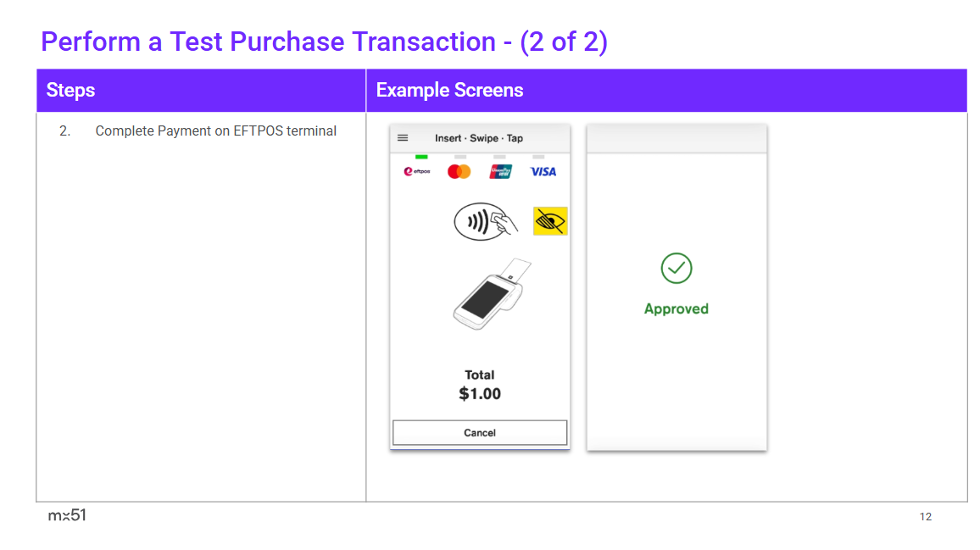Click the grey indicator above VISA logo
Viewport: 980px width, 550px height.
tap(538, 157)
